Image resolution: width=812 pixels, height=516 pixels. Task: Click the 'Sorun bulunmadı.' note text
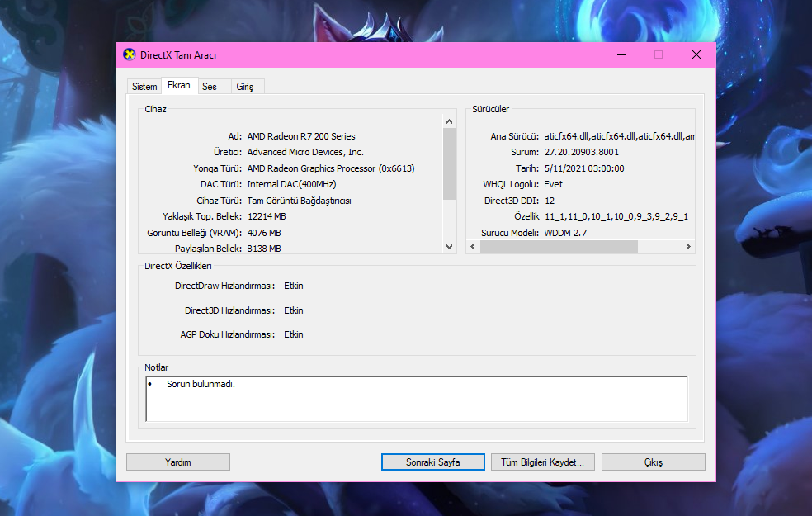point(201,384)
